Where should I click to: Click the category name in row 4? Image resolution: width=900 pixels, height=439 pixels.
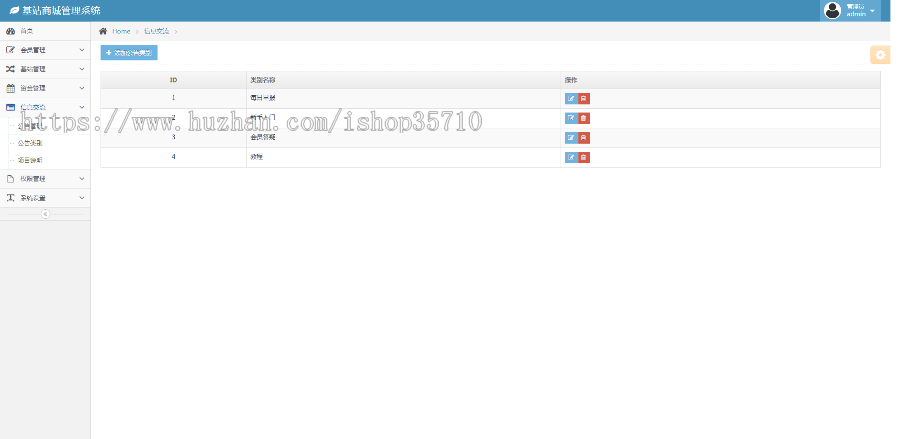pyautogui.click(x=257, y=157)
